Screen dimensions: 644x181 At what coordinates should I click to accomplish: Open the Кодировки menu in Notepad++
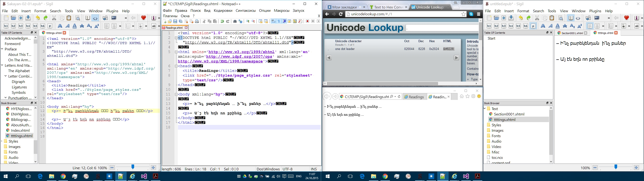coord(223,11)
